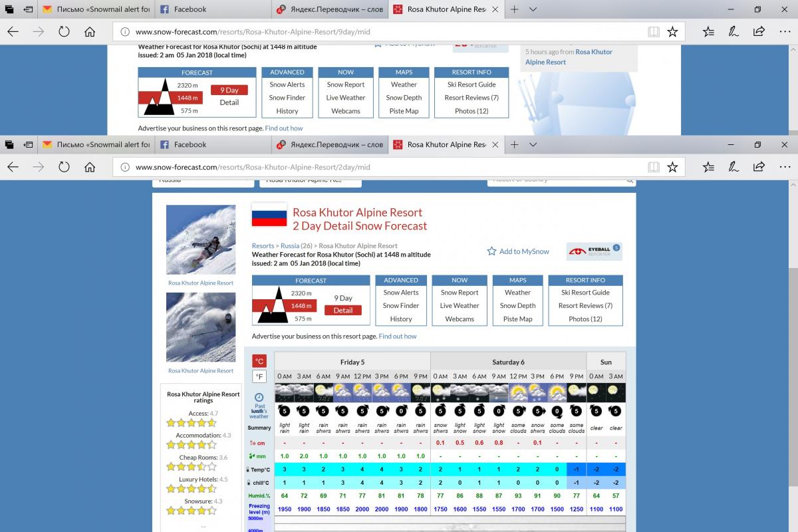The height and width of the screenshot is (532, 798).
Task: Click the back arrow in the upper browser window
Action: (13, 31)
